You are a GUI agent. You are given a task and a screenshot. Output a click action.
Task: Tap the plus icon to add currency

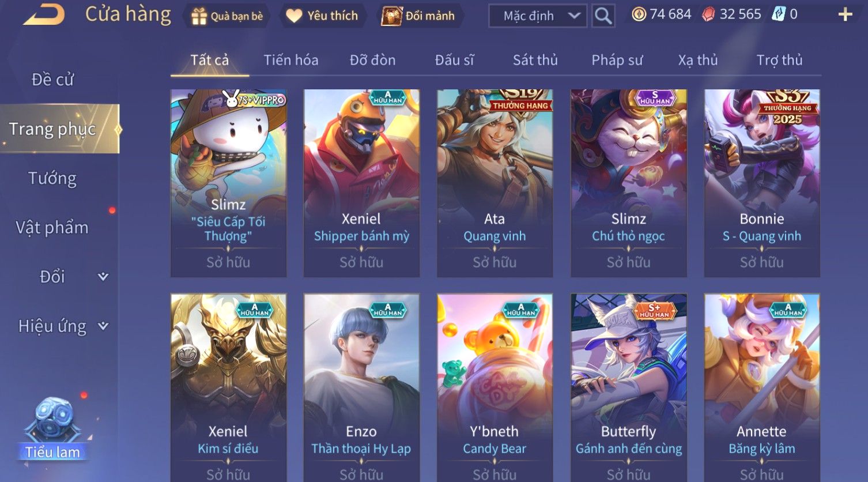(845, 14)
